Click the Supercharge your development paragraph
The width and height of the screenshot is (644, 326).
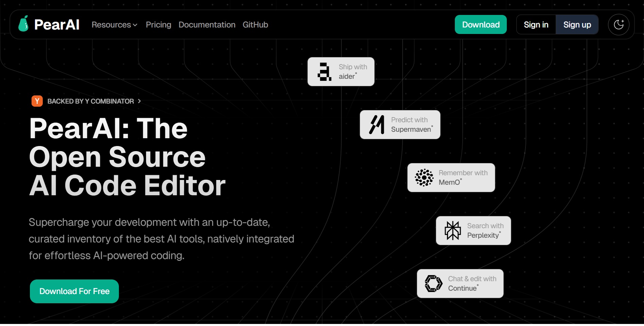tap(161, 239)
